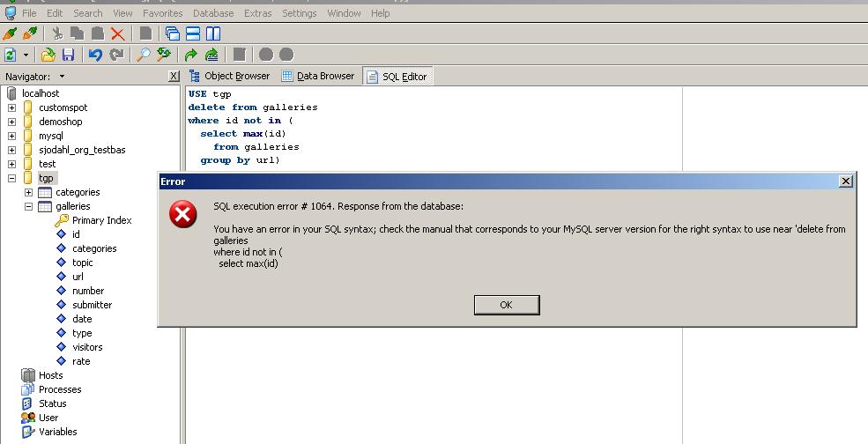Viewport: 868px width, 444px height.
Task: Close the Error dialog with its X
Action: pos(845,181)
